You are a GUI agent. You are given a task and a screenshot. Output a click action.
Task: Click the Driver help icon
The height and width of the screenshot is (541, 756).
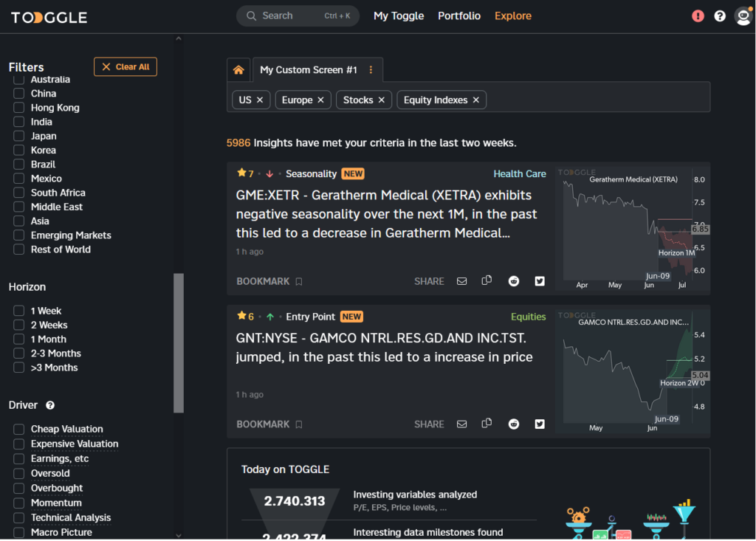click(x=50, y=405)
